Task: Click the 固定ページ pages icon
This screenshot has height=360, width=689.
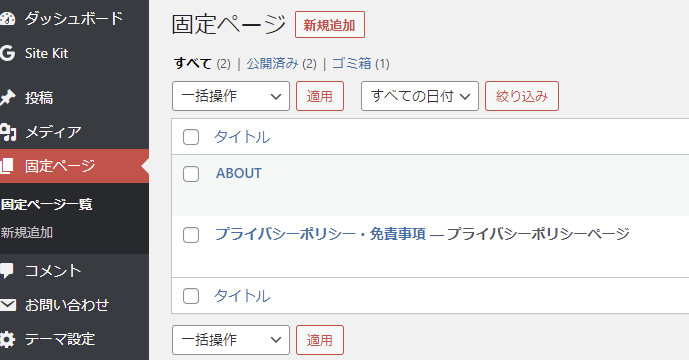Action: (7, 166)
